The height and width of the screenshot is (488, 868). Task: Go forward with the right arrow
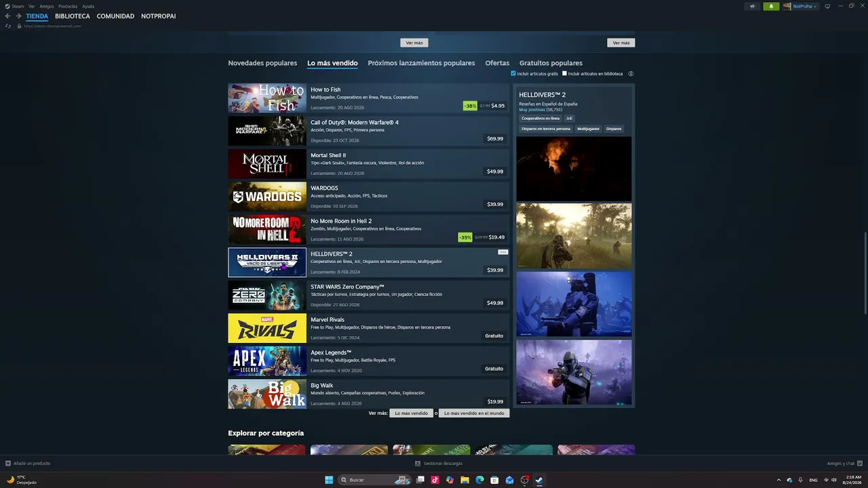[x=18, y=16]
